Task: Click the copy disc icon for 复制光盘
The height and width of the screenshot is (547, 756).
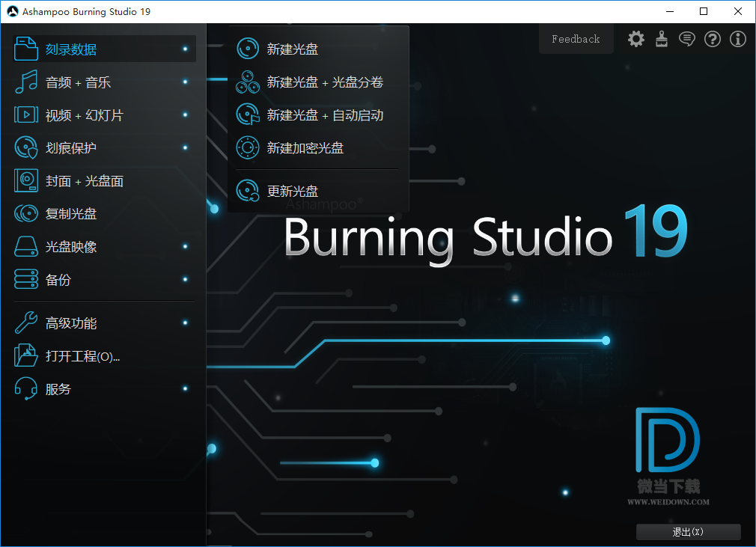Action: pyautogui.click(x=26, y=213)
